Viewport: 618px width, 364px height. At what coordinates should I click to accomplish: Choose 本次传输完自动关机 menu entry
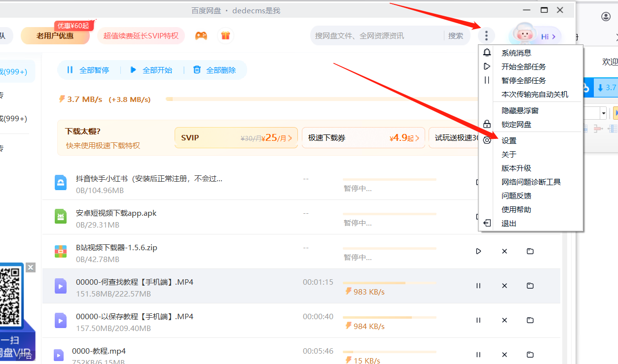[535, 94]
